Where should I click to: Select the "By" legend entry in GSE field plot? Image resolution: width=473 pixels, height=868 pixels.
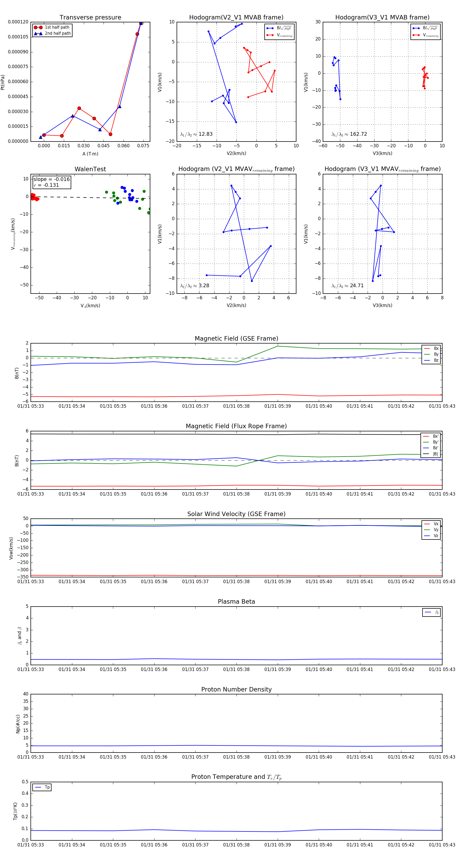pos(431,354)
